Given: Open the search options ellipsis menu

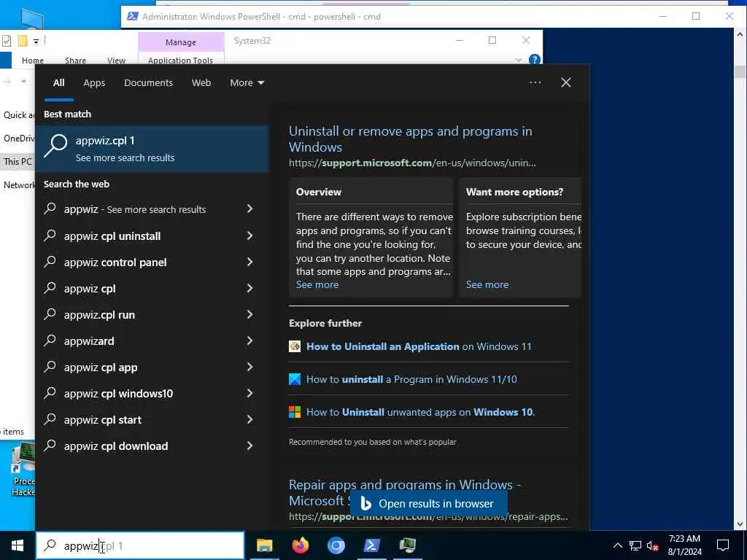Looking at the screenshot, I should [535, 83].
